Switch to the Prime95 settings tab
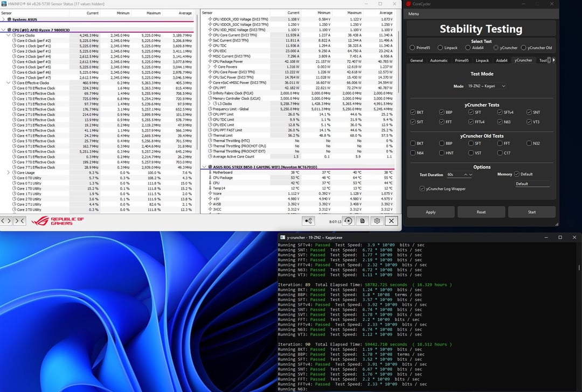The image size is (582, 392). [462, 60]
